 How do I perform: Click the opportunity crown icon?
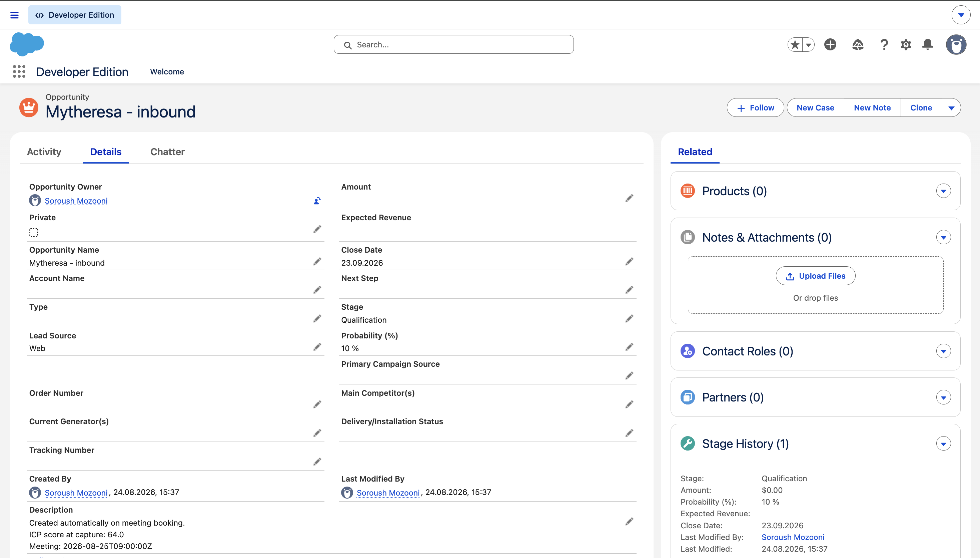29,107
